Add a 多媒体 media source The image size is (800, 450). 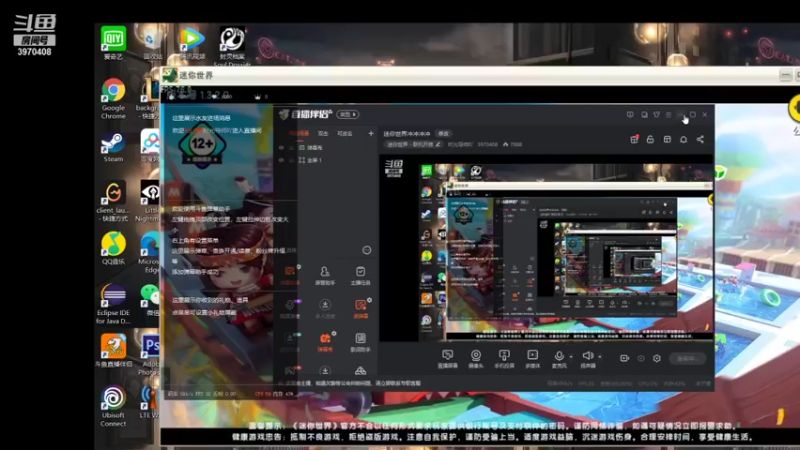[532, 359]
